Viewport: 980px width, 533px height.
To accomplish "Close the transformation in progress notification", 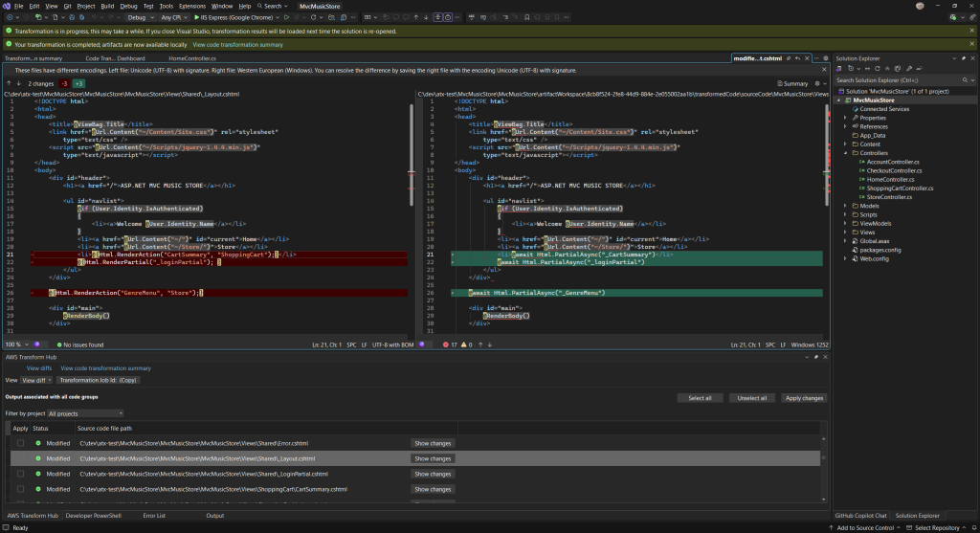I will click(972, 31).
